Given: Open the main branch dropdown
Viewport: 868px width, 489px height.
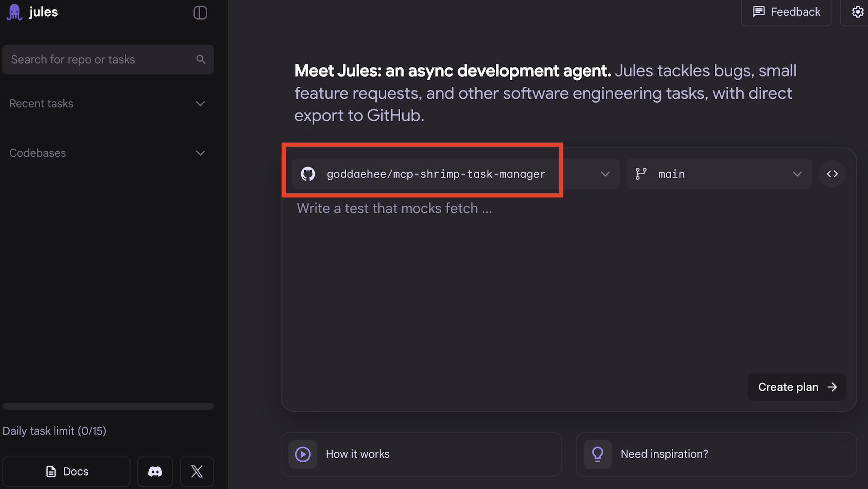Looking at the screenshot, I should click(719, 174).
